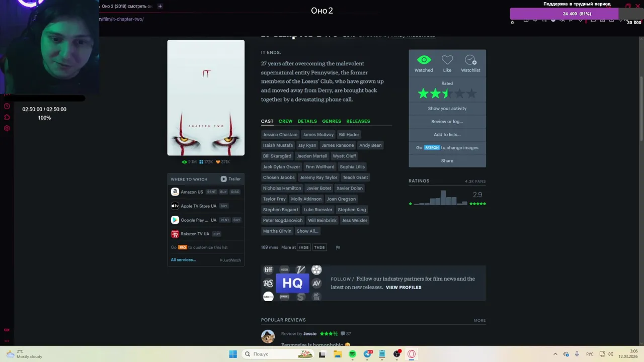The image size is (644, 362).
Task: Switch to the GENRES tab
Action: [332, 121]
